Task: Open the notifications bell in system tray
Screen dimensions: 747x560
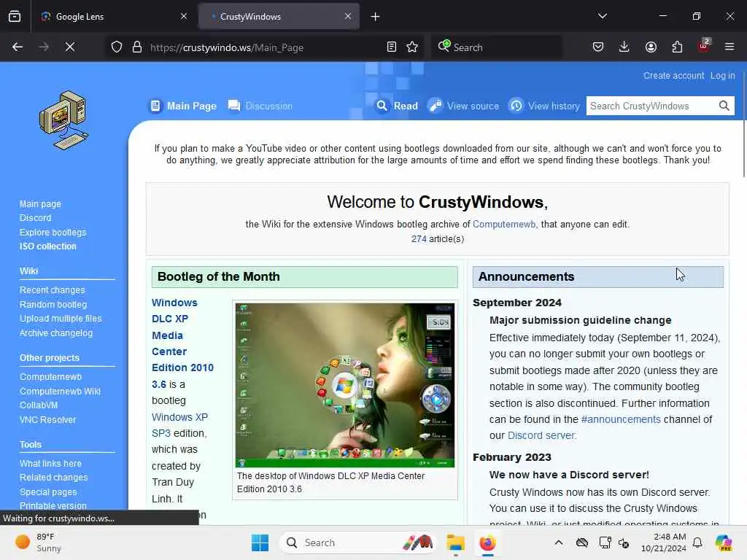Action: pyautogui.click(x=697, y=542)
